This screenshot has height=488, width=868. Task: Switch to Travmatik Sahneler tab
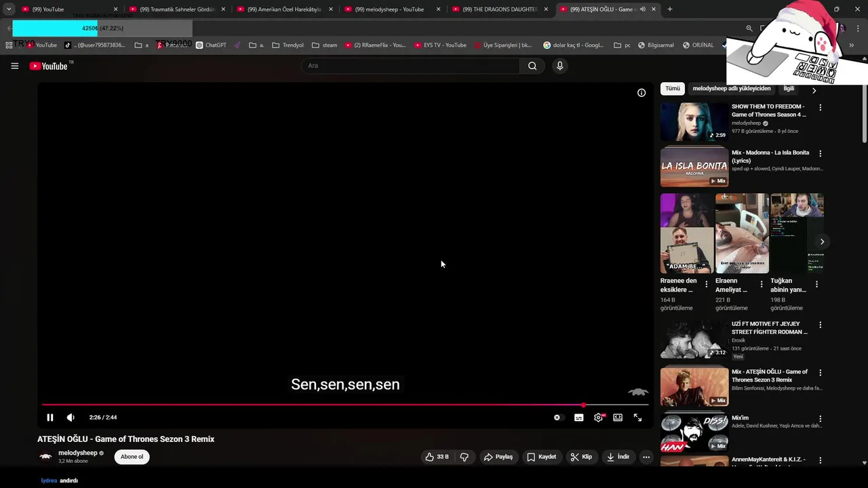pyautogui.click(x=177, y=9)
